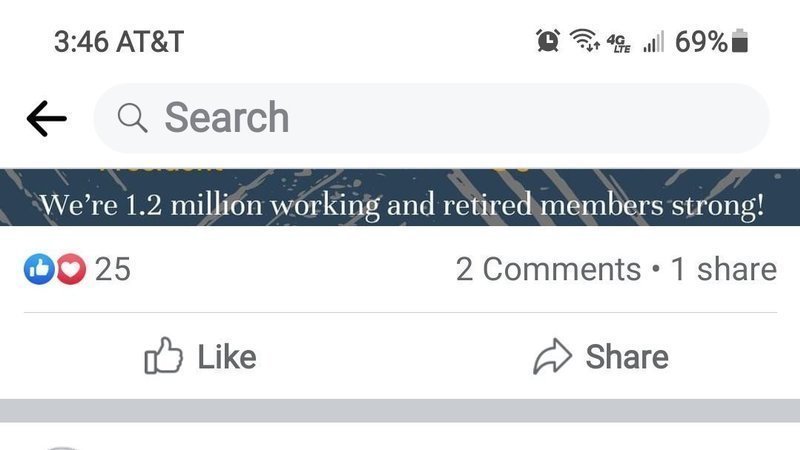Viewport: 800px width, 450px height.
Task: Tap the 69% battery percentage text
Action: pyautogui.click(x=701, y=42)
